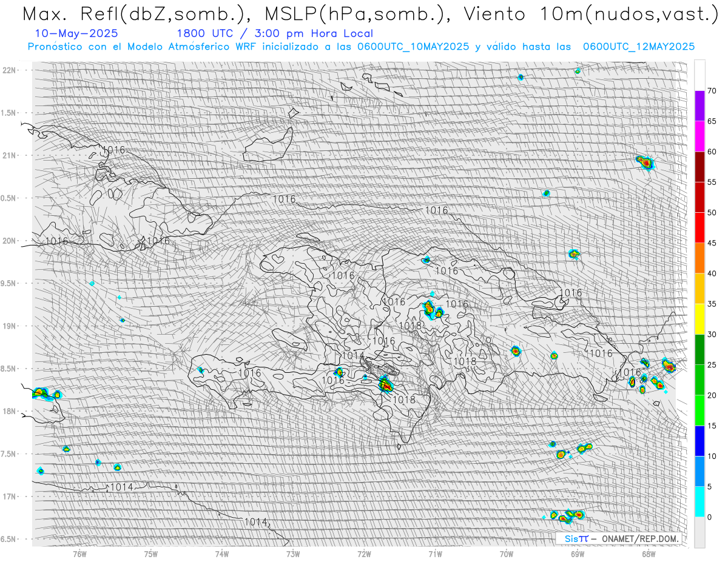The image size is (728, 562).
Task: Click the '22N' latitude tick label
Action: 10,70
